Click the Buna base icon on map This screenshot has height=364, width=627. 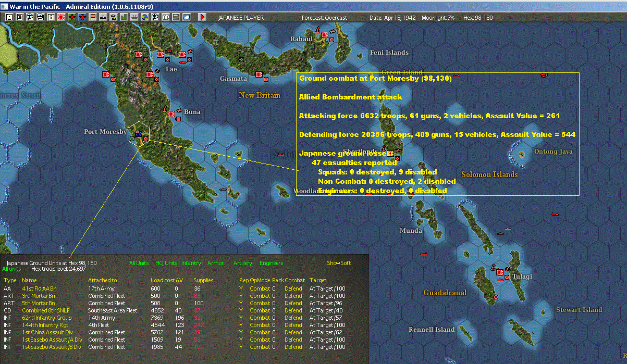pyautogui.click(x=171, y=114)
